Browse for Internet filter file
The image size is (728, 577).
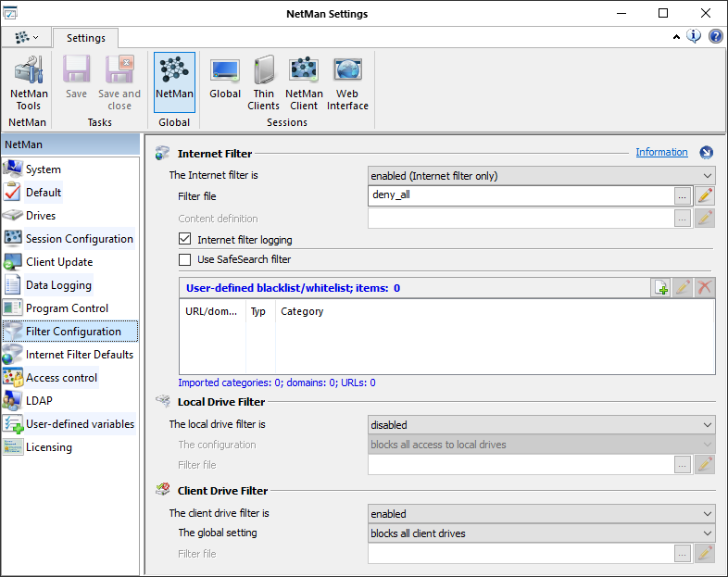pyautogui.click(x=682, y=195)
